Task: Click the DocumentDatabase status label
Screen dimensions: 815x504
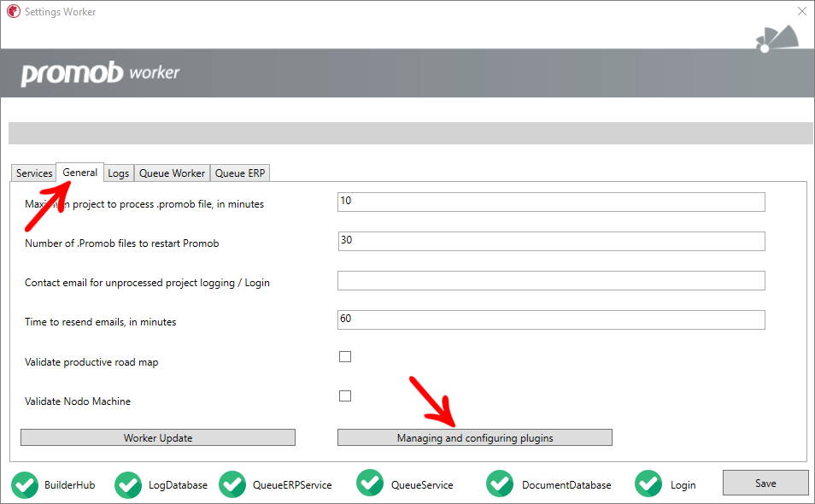Action: pyautogui.click(x=566, y=484)
